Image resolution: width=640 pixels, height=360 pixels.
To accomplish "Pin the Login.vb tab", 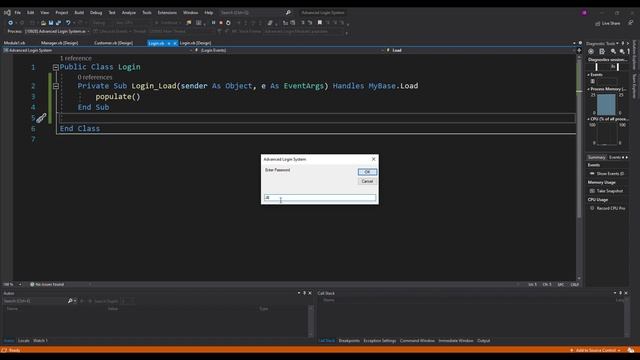I will click(x=169, y=43).
